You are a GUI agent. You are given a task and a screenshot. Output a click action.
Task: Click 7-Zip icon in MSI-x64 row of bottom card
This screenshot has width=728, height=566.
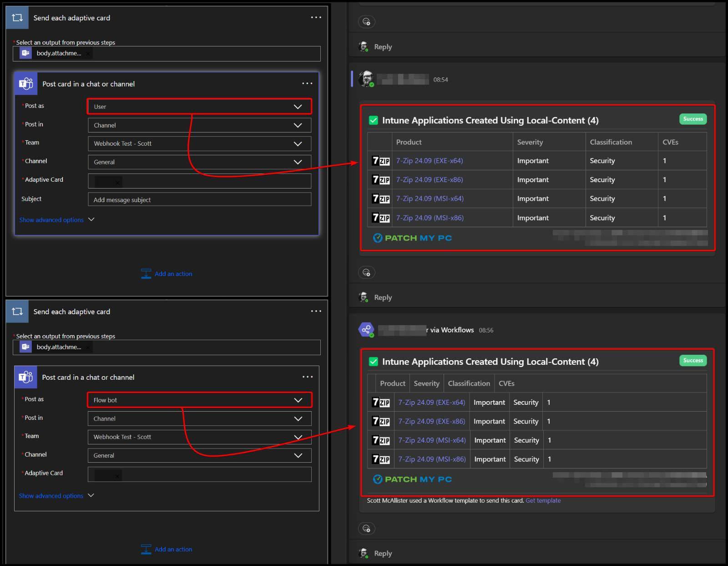(381, 440)
